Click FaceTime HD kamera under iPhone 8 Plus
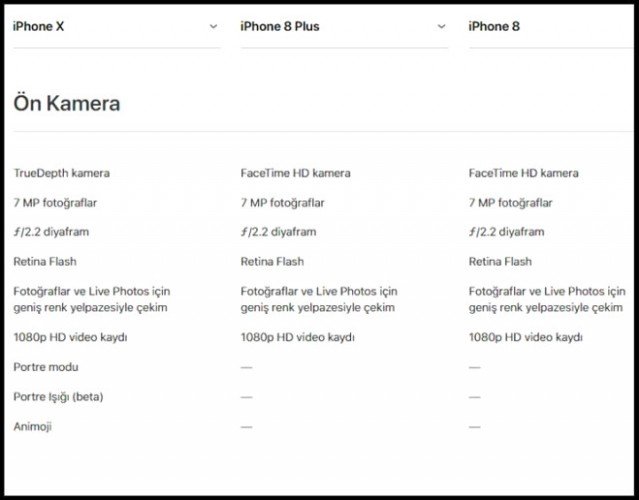This screenshot has width=639, height=500. [295, 173]
